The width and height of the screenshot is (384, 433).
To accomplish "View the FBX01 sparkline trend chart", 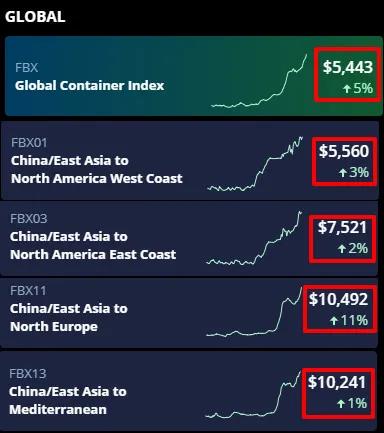I will (x=255, y=164).
